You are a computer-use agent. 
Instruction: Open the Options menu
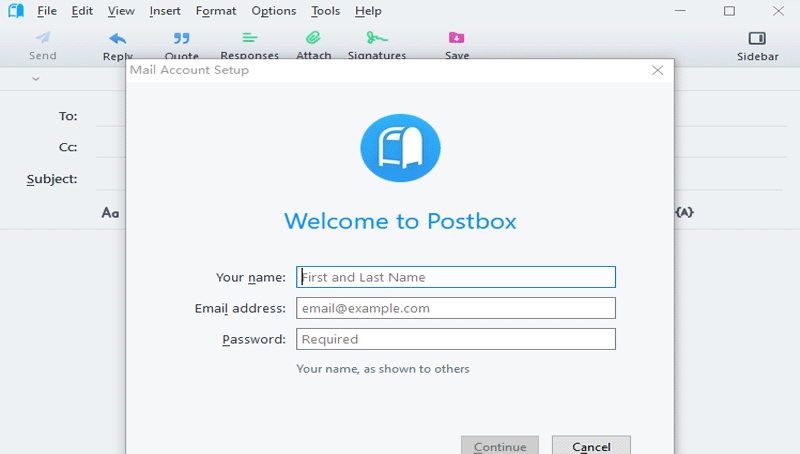(273, 11)
